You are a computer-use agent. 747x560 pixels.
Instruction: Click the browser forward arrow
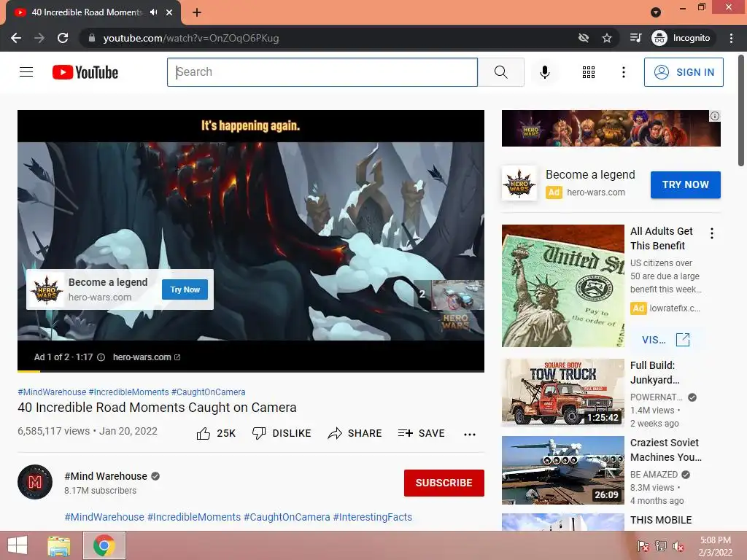(x=39, y=38)
